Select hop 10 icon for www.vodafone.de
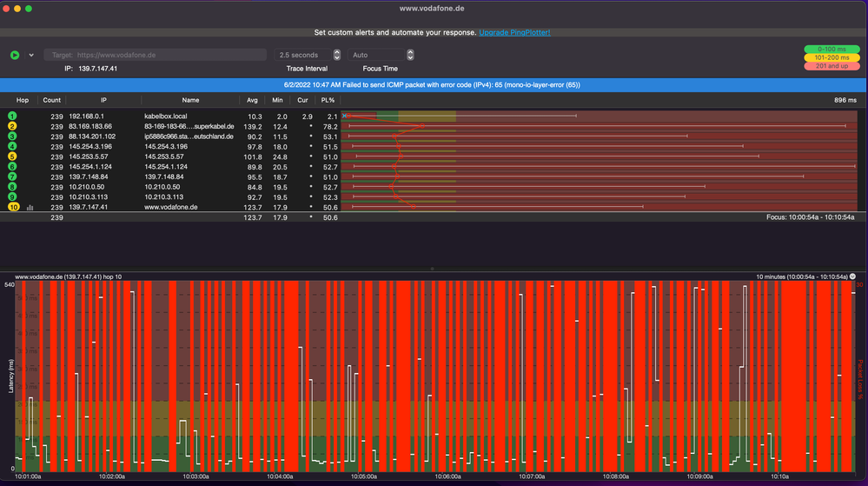The width and height of the screenshot is (868, 486). pos(13,207)
